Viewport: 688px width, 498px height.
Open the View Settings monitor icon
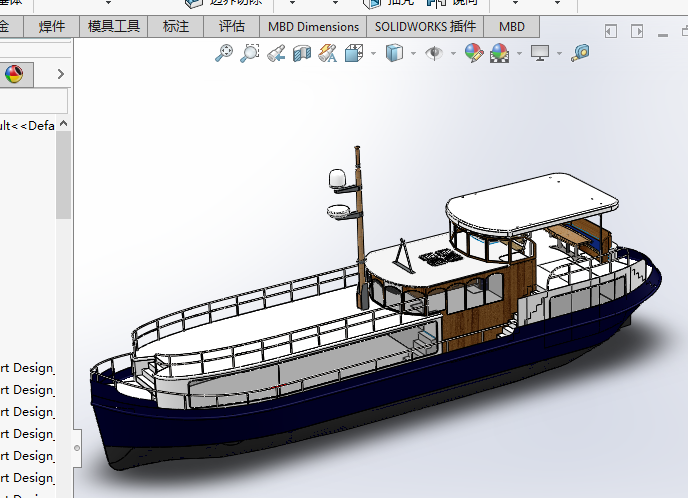point(540,53)
